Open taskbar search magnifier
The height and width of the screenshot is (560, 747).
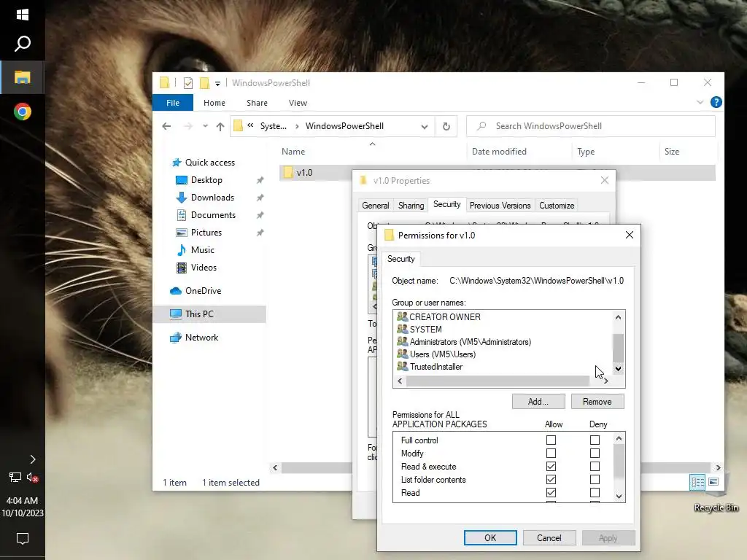[23, 43]
